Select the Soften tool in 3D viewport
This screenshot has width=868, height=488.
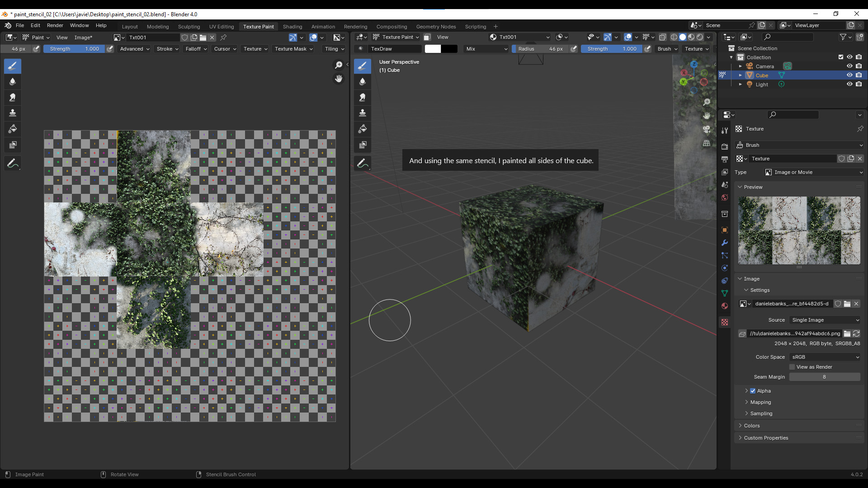coord(363,82)
